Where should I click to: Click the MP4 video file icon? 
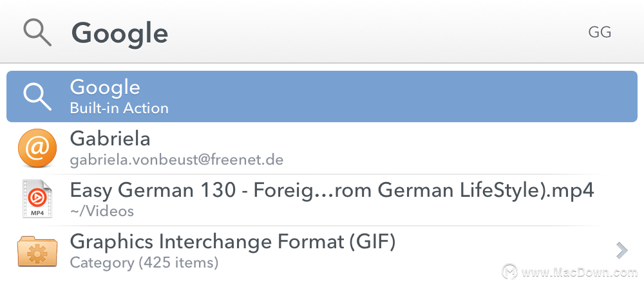37,199
